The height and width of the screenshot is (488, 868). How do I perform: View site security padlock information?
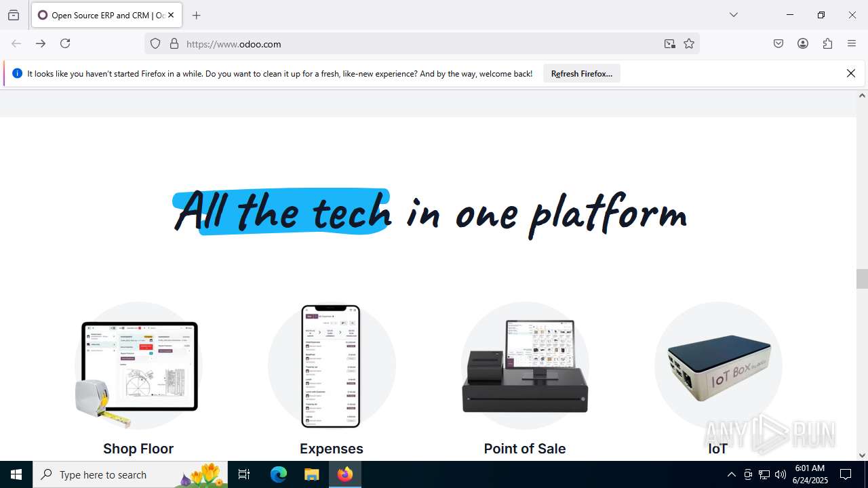point(174,43)
